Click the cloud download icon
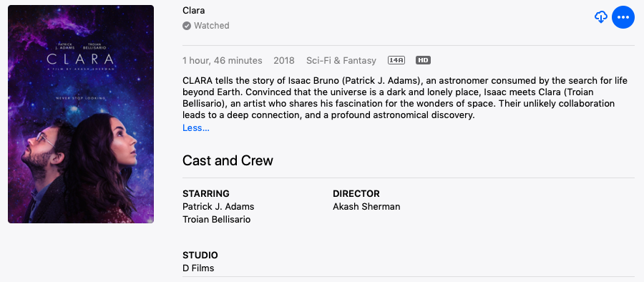This screenshot has height=282, width=644. point(600,17)
